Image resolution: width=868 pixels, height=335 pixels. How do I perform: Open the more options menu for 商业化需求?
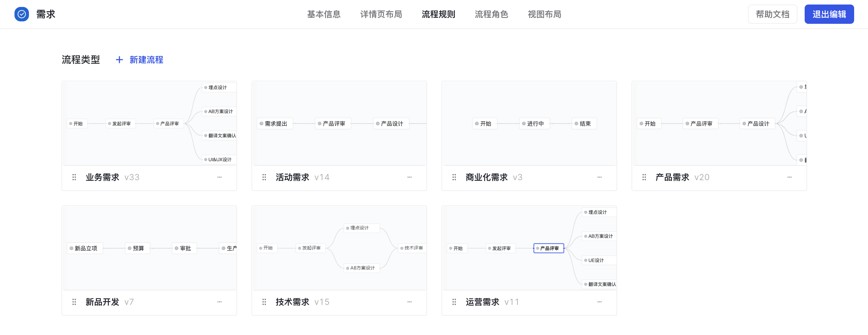pyautogui.click(x=600, y=177)
